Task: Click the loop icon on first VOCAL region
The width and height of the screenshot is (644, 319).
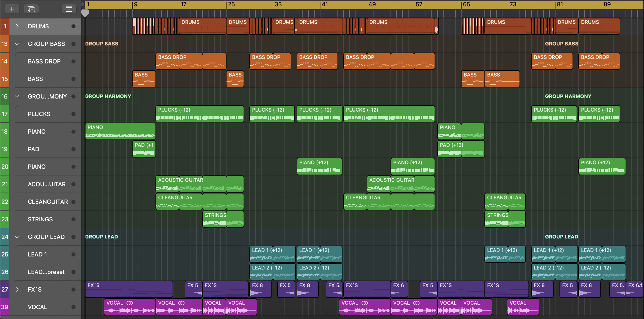Action: coord(129,303)
